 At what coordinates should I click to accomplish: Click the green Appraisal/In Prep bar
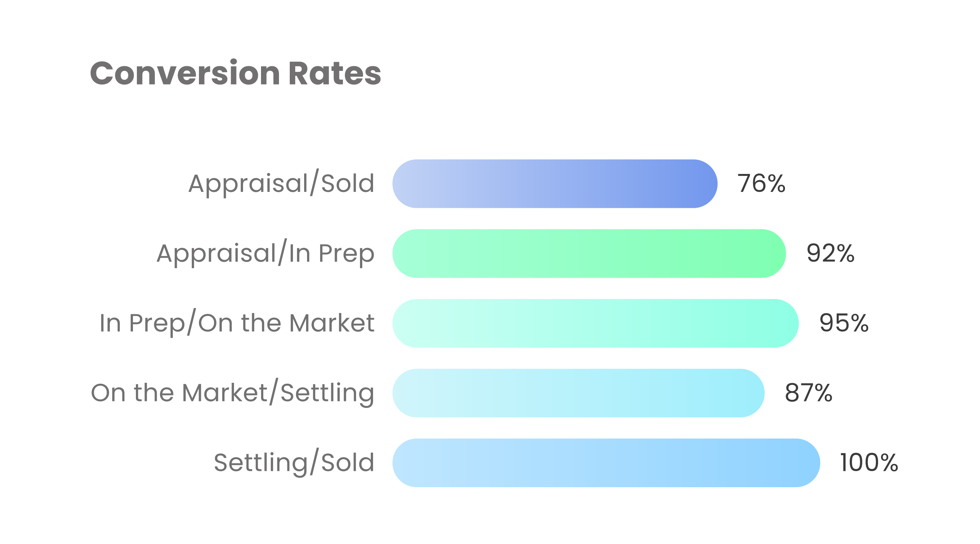[x=589, y=254]
